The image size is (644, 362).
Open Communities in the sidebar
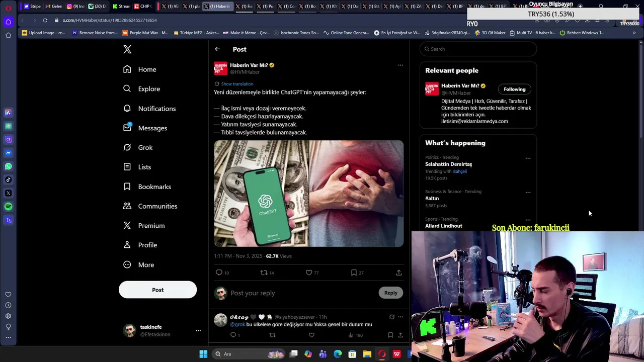(150, 206)
